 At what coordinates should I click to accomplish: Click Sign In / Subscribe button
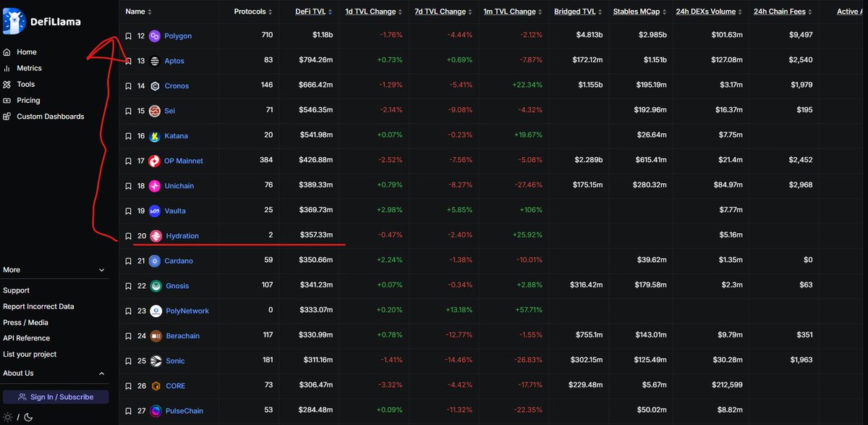(x=56, y=397)
